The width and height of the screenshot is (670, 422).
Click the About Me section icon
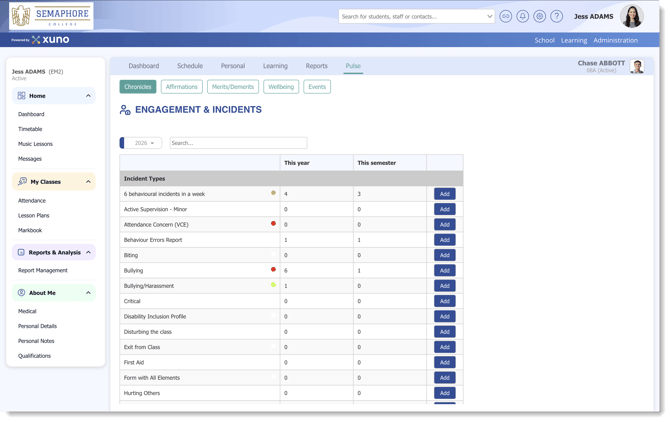(x=21, y=293)
